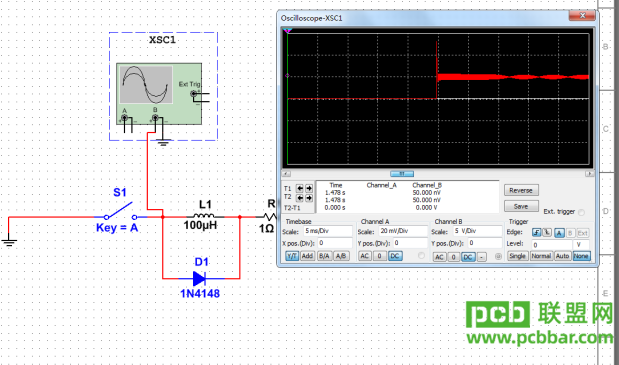619x365 pixels.
Task: Select the Auto trigger mode
Action: pos(563,256)
